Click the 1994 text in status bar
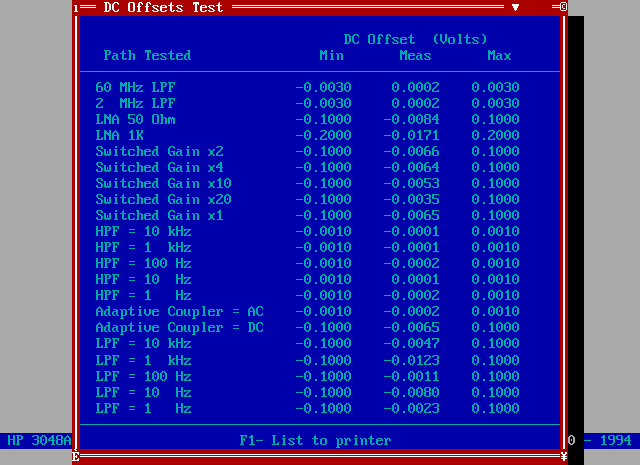The height and width of the screenshot is (465, 640). pos(616,441)
